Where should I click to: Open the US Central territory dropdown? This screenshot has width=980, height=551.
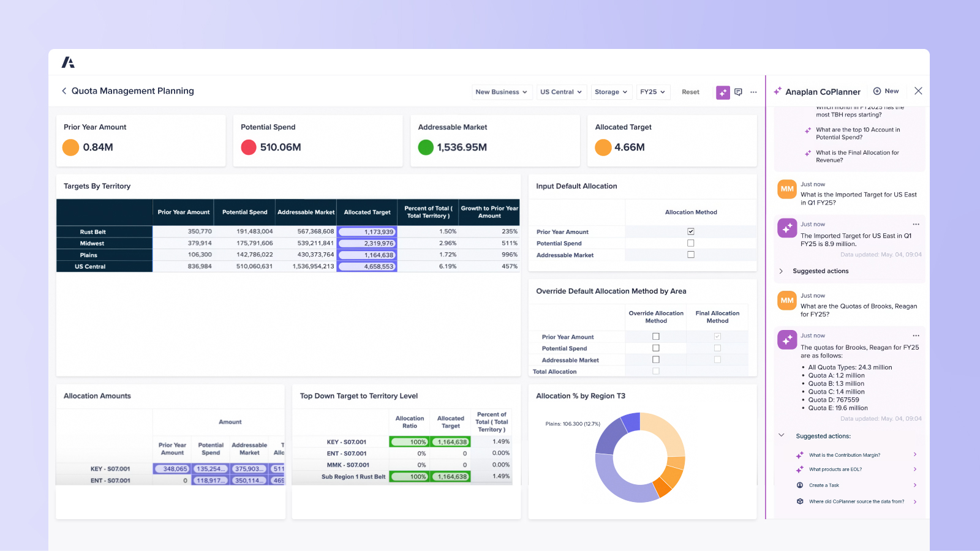click(561, 92)
